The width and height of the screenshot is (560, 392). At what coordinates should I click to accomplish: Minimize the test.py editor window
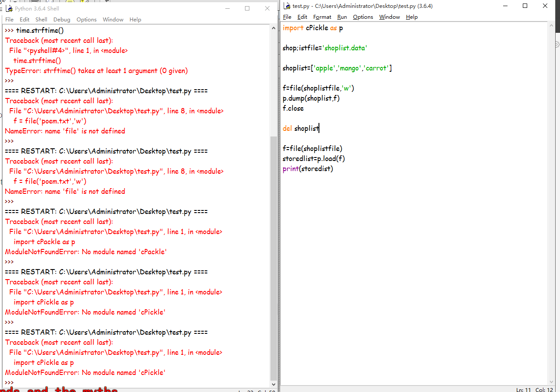(505, 6)
